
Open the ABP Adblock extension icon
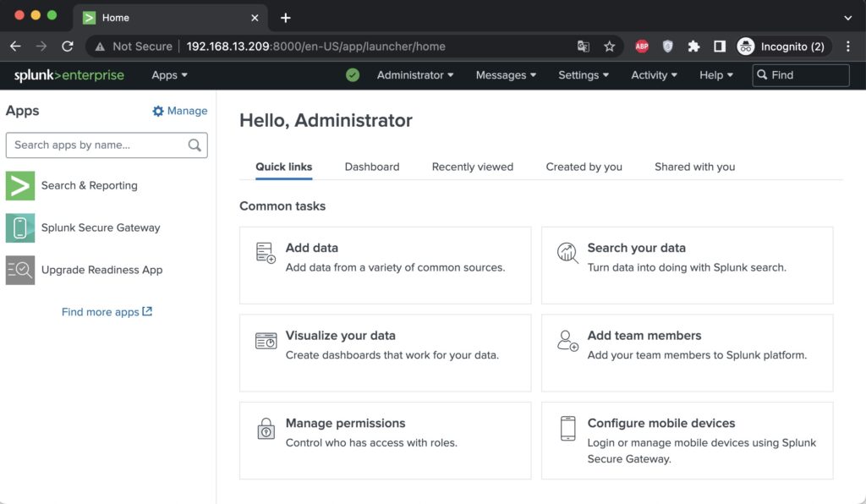tap(641, 47)
